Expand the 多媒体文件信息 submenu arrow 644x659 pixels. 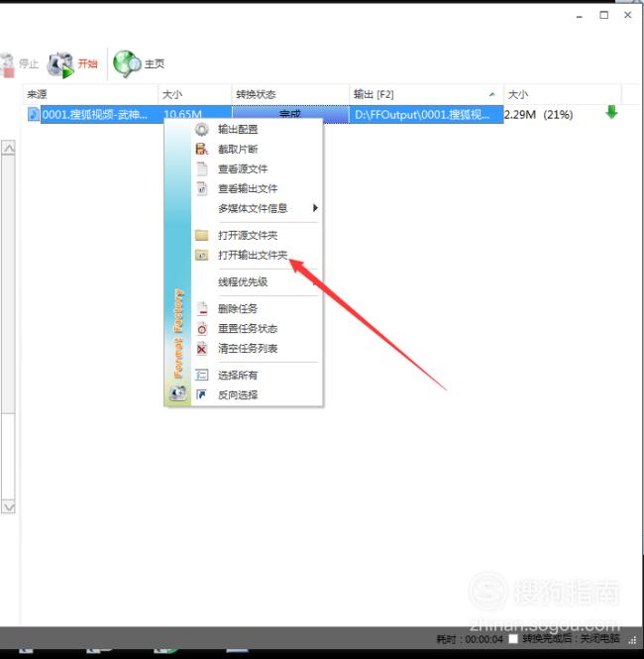click(x=315, y=208)
